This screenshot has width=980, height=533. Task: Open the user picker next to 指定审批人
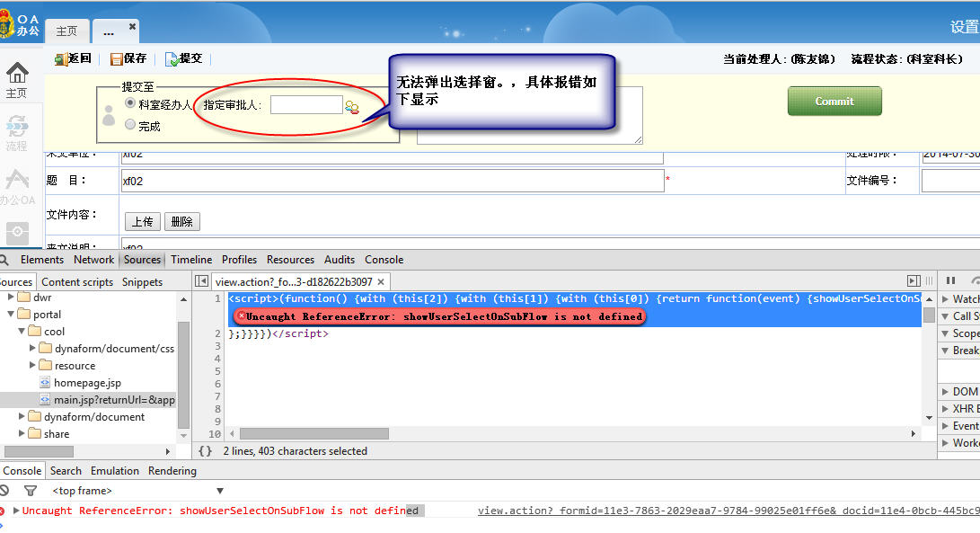click(x=352, y=108)
